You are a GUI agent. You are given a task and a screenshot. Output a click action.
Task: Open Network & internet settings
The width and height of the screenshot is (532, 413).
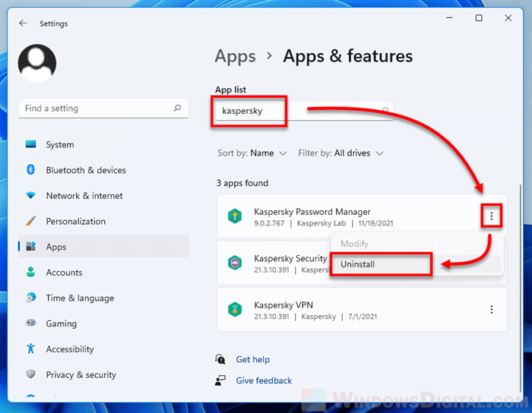coord(103,195)
